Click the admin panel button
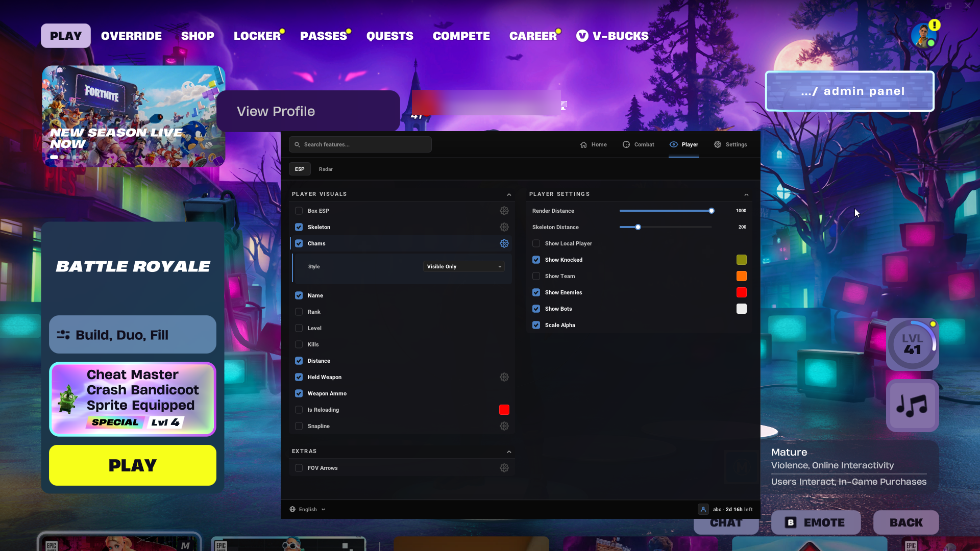 pyautogui.click(x=850, y=91)
